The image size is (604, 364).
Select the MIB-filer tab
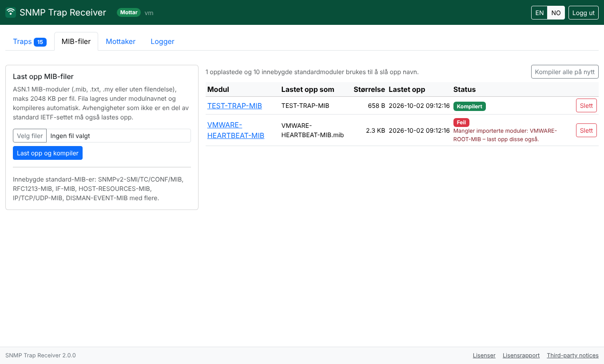[76, 41]
